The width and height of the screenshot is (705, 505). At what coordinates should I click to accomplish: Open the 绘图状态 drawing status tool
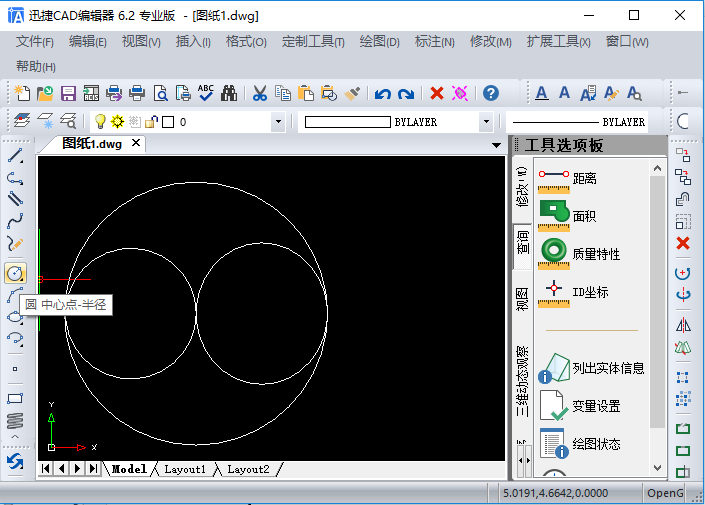(x=580, y=444)
